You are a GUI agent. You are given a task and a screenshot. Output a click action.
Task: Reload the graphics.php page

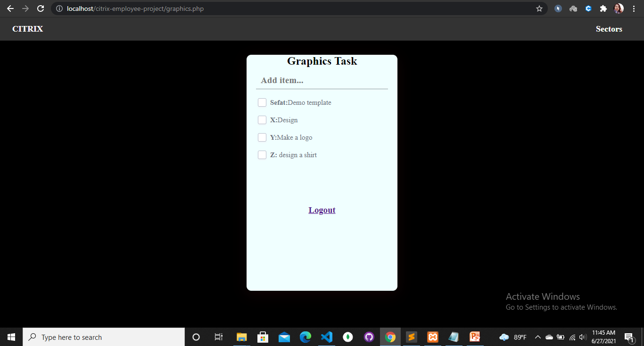[41, 8]
